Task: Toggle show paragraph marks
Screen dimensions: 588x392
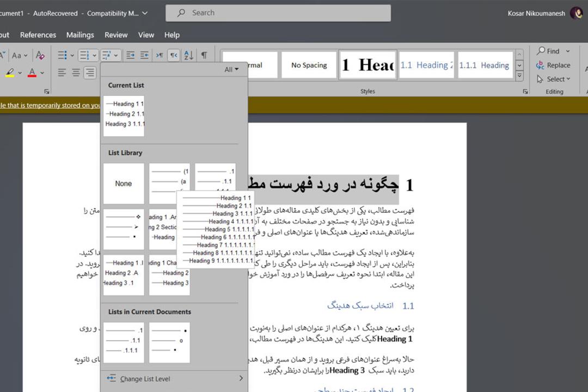Action: pos(204,56)
